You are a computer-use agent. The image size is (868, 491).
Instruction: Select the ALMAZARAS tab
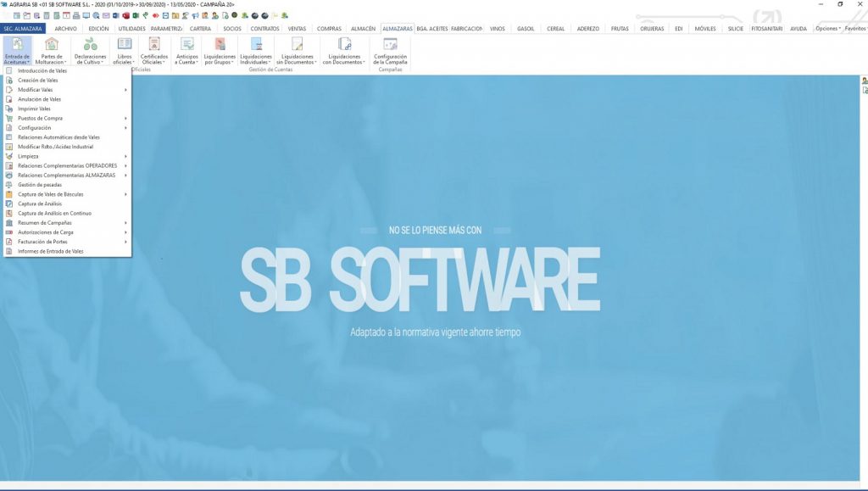(398, 28)
